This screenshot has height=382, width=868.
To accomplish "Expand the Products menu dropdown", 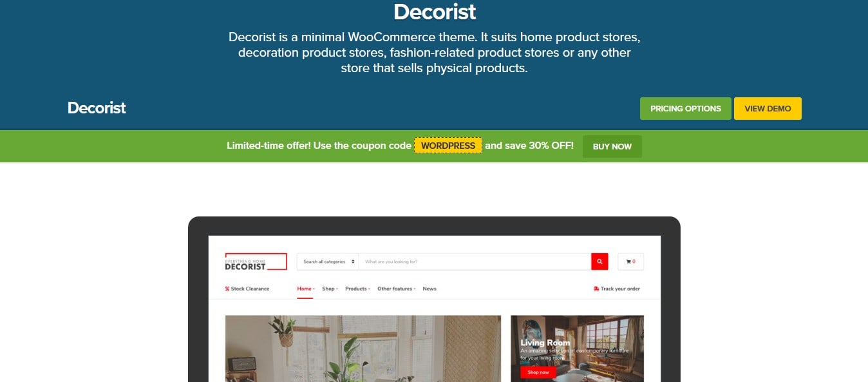I will click(357, 289).
